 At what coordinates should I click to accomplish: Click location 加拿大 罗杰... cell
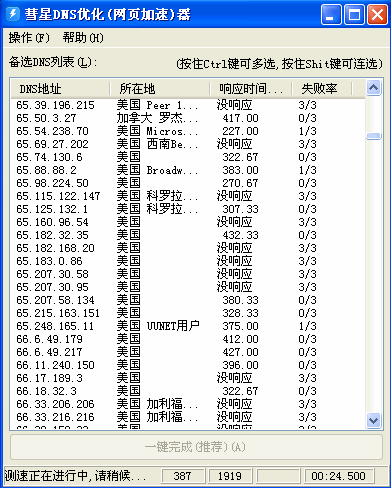(x=157, y=118)
